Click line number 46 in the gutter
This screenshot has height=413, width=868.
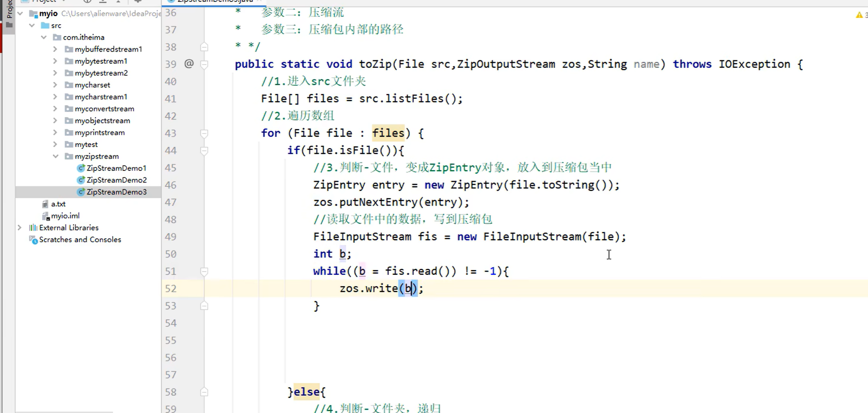coord(171,185)
